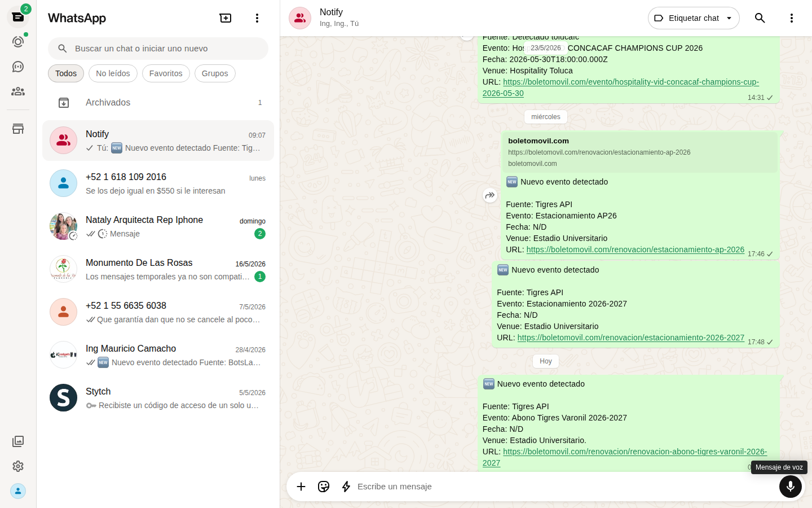The image size is (812, 508).
Task: Open the Channels icon in sidebar
Action: 18,67
